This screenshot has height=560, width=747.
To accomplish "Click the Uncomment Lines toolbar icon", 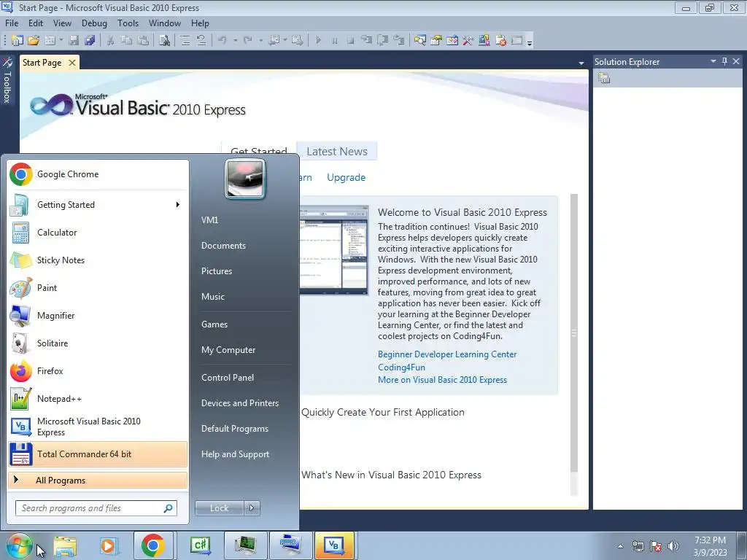I will tap(201, 41).
